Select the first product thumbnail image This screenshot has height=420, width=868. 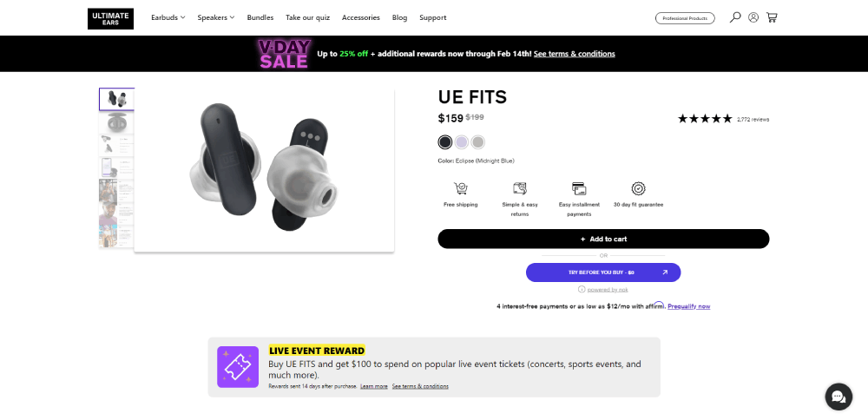116,99
